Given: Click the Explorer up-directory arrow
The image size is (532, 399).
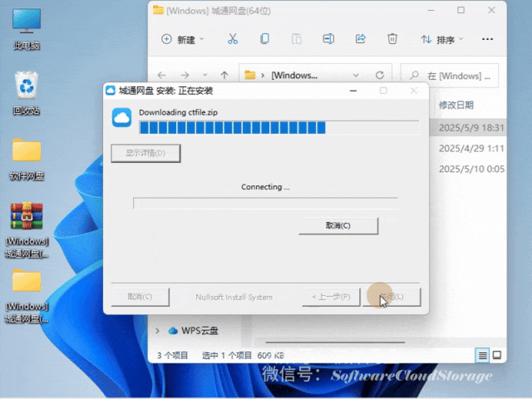Looking at the screenshot, I should coord(224,75).
